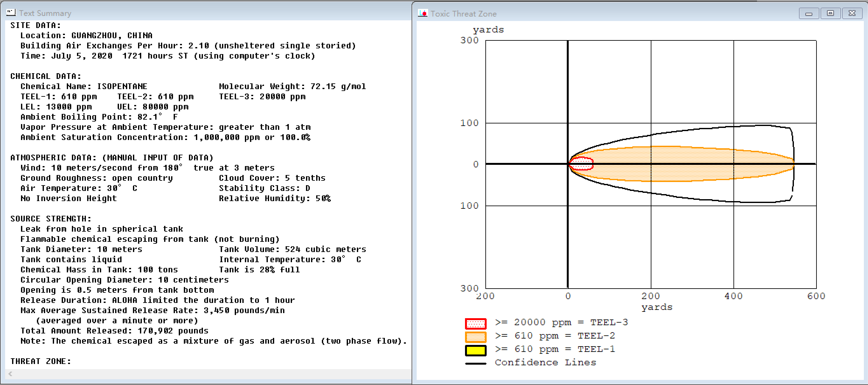Minimize the Toxic Threat Zone window
Image resolution: width=868 pixels, height=385 pixels.
click(x=809, y=13)
